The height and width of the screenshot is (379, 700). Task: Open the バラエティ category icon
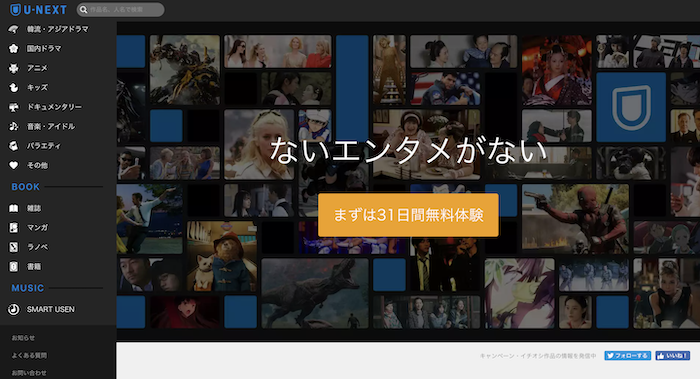pos(13,146)
